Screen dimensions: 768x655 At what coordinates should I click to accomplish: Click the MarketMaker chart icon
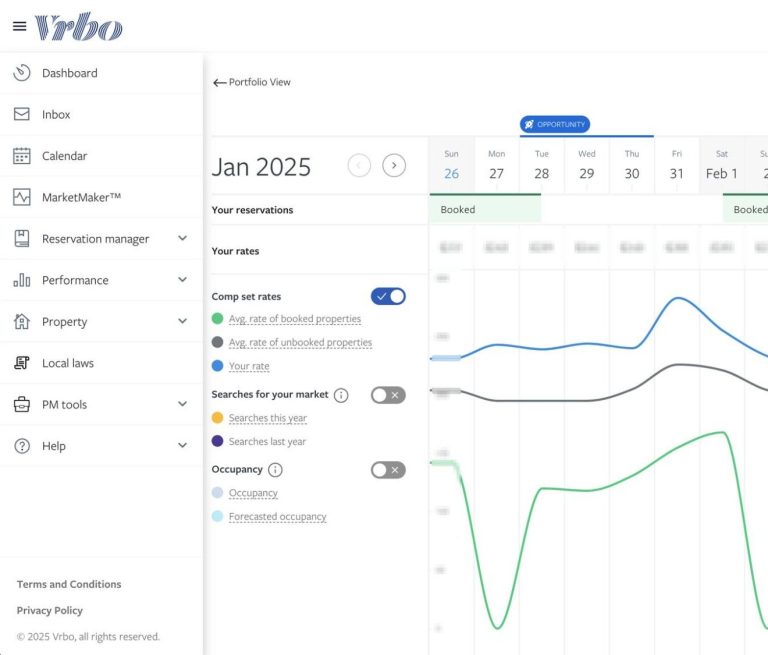22,197
